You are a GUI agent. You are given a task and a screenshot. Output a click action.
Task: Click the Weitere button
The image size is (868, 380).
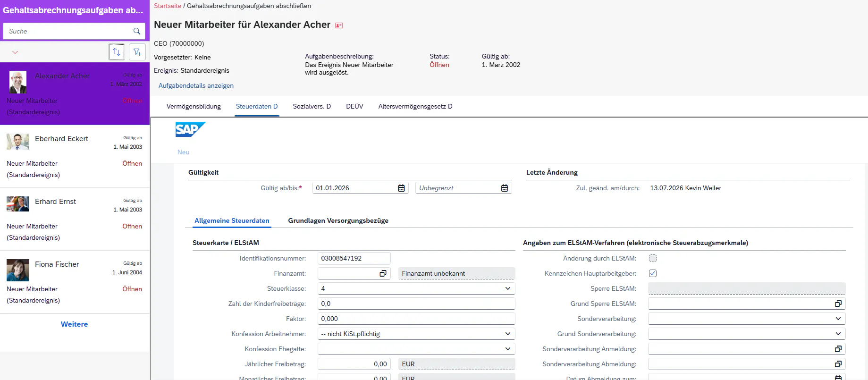(74, 324)
